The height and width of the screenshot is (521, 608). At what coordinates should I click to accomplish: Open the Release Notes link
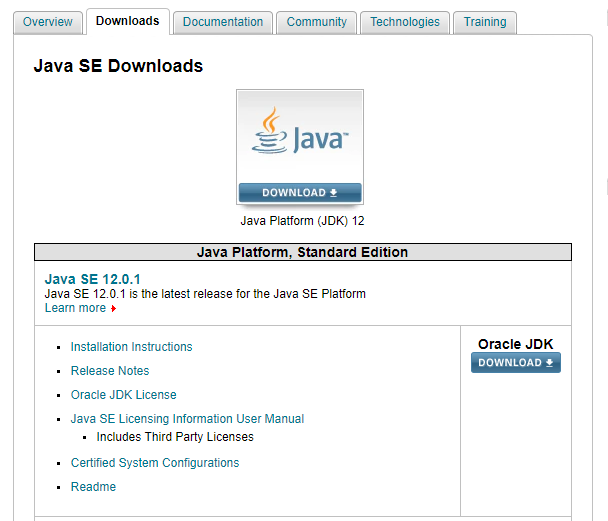[110, 371]
